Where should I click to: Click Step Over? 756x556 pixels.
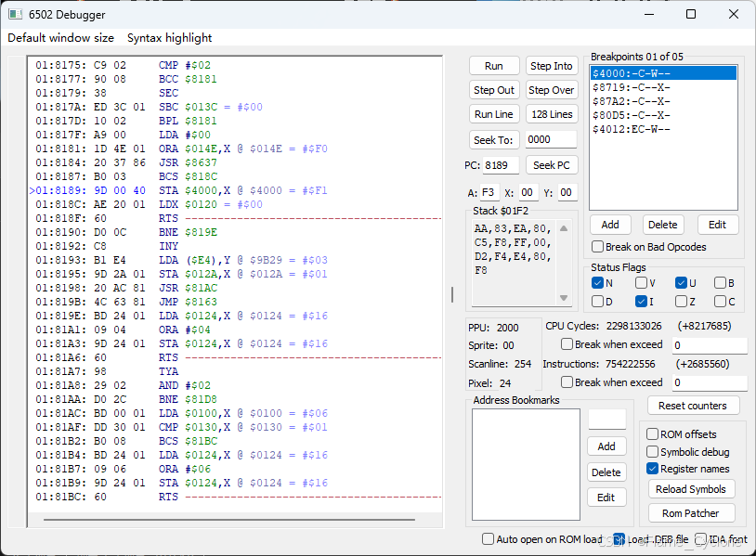[x=551, y=90]
